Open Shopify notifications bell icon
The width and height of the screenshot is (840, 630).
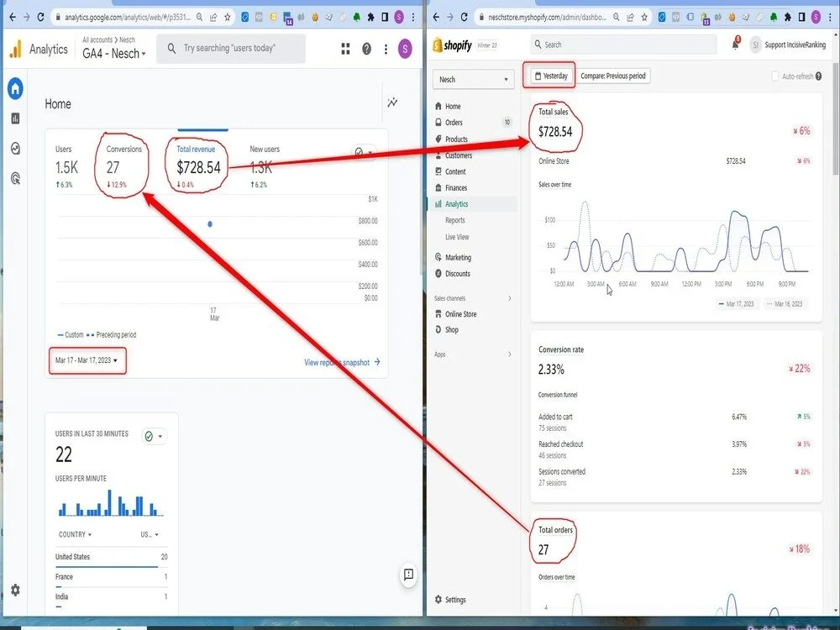coord(736,45)
